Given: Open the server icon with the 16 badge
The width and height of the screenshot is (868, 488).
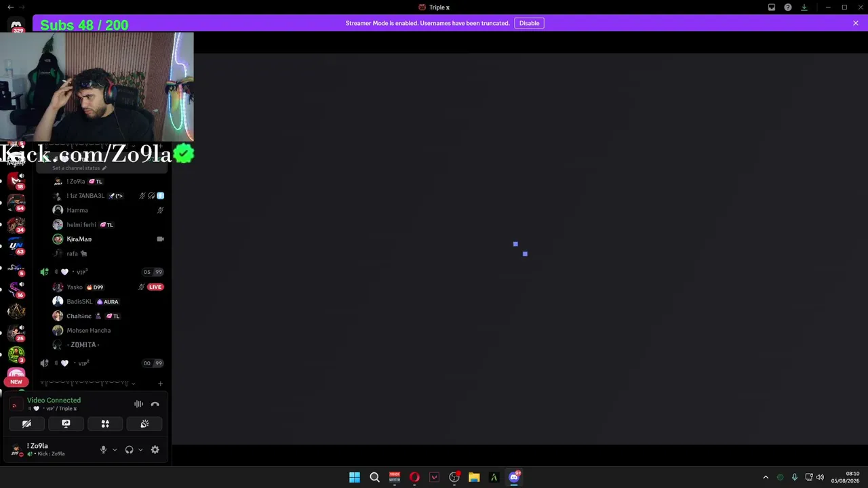Looking at the screenshot, I should pos(16,289).
